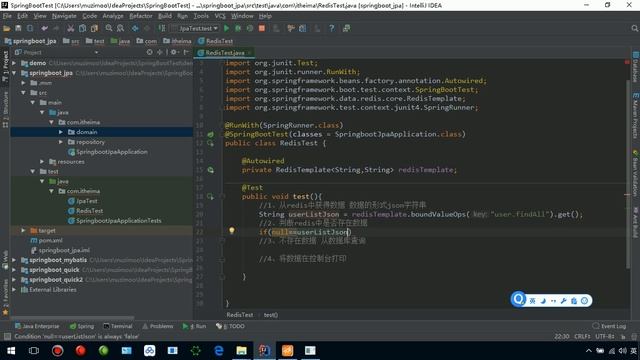Click the Windows Start button
The image size is (640, 360).
11,351
